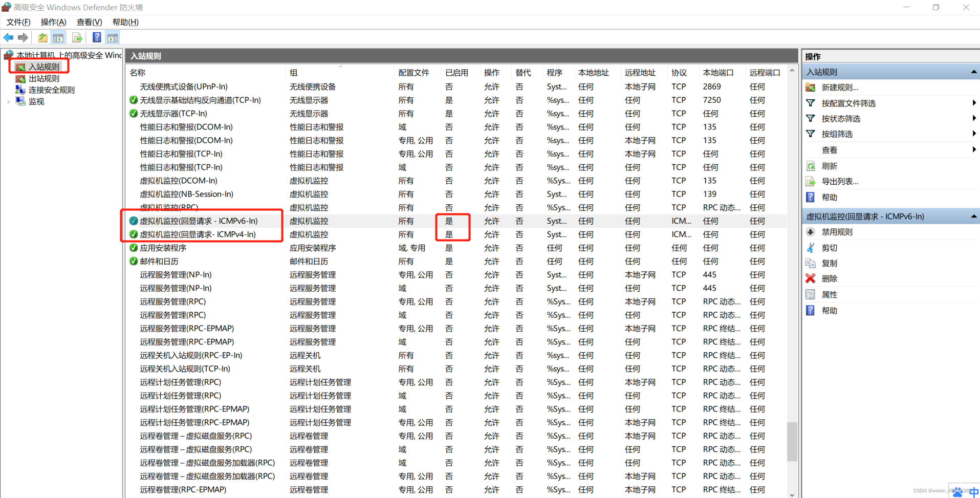Click the rules list scroll-down arrow
Screen dimensions: 980x498
(x=792, y=494)
